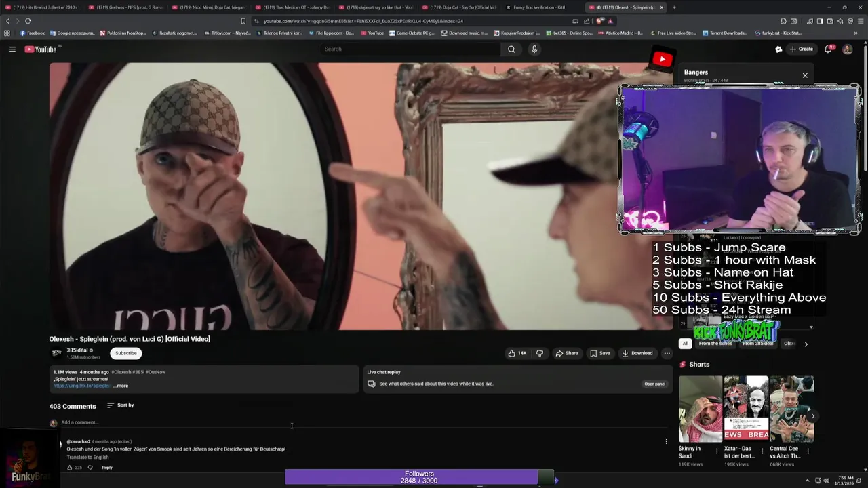Like the video with 14K likes
868x488 pixels.
pos(517,353)
